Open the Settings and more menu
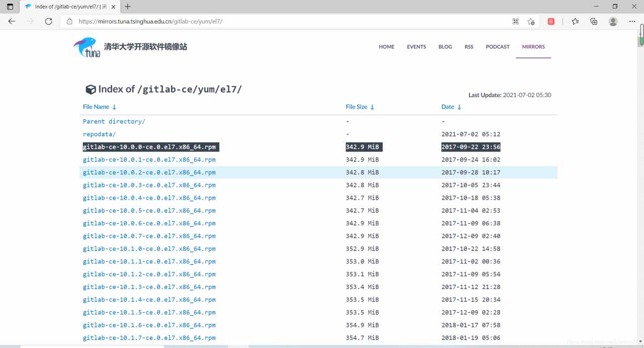Image resolution: width=644 pixels, height=348 pixels. pyautogui.click(x=632, y=21)
